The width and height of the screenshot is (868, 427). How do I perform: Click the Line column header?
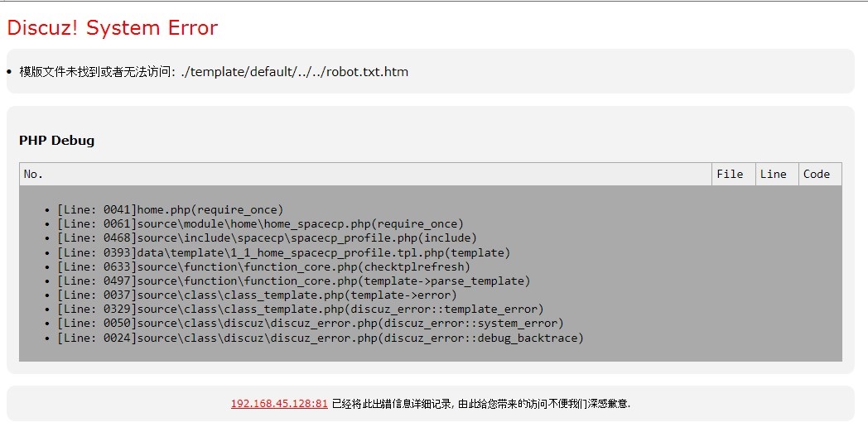pos(777,175)
